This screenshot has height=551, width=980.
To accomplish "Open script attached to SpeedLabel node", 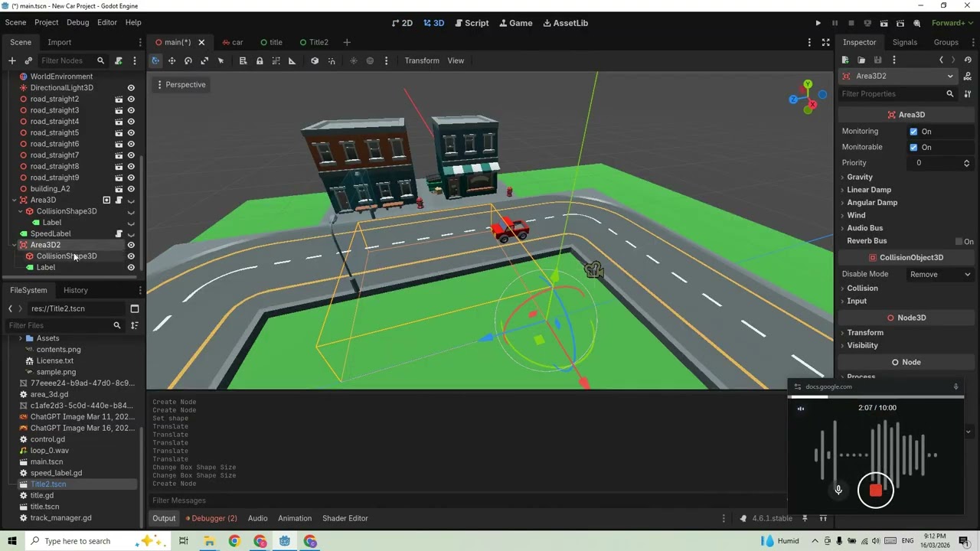I will [119, 233].
